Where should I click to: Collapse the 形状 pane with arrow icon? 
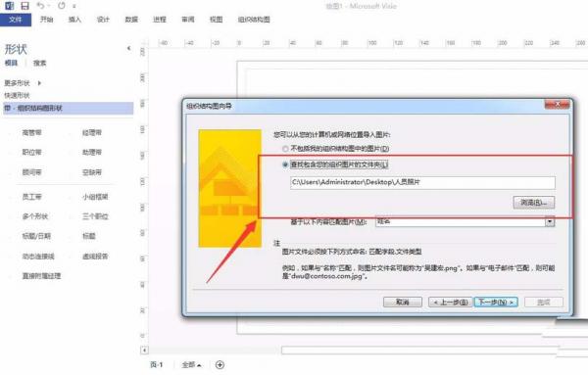(128, 48)
